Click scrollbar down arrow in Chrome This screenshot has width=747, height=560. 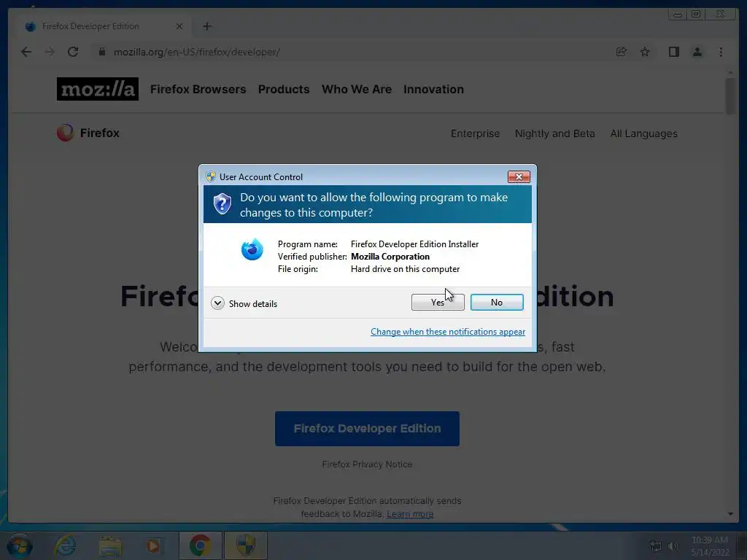[730, 514]
